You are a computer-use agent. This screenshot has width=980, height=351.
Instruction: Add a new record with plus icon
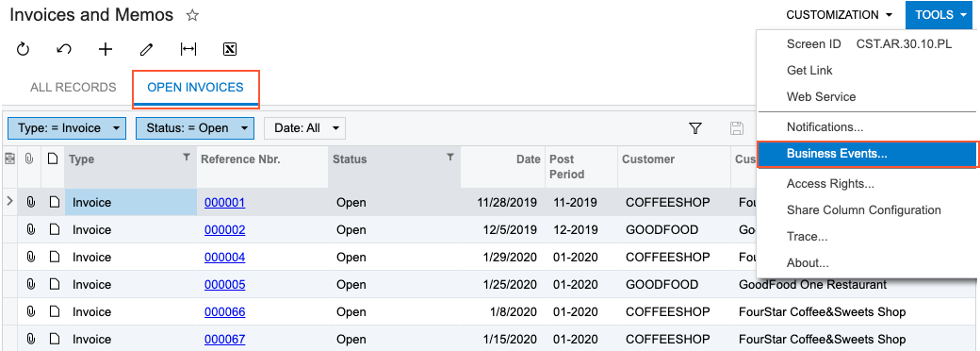[106, 49]
